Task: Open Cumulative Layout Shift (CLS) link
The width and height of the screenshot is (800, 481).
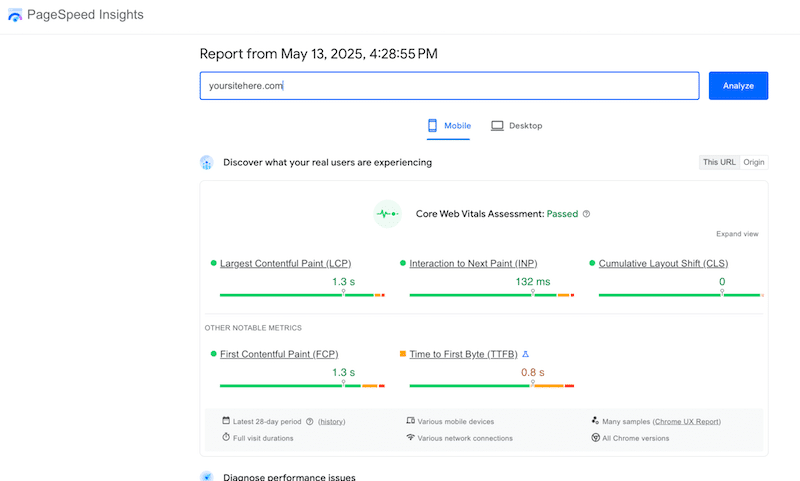Action: 663,264
